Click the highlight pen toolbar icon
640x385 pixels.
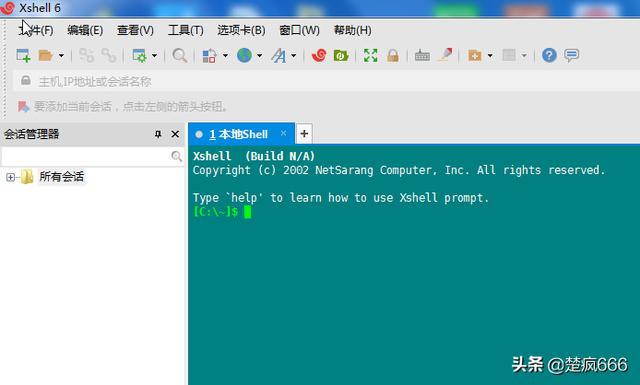tap(445, 55)
